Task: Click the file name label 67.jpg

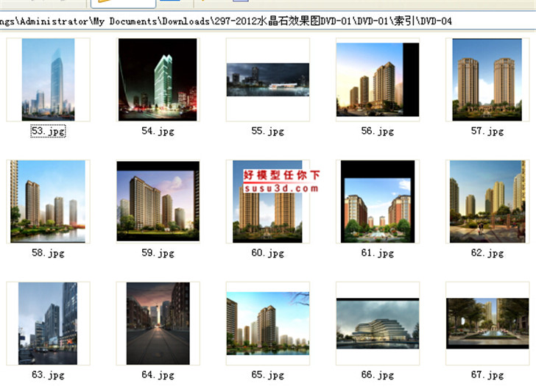Action: [x=487, y=375]
